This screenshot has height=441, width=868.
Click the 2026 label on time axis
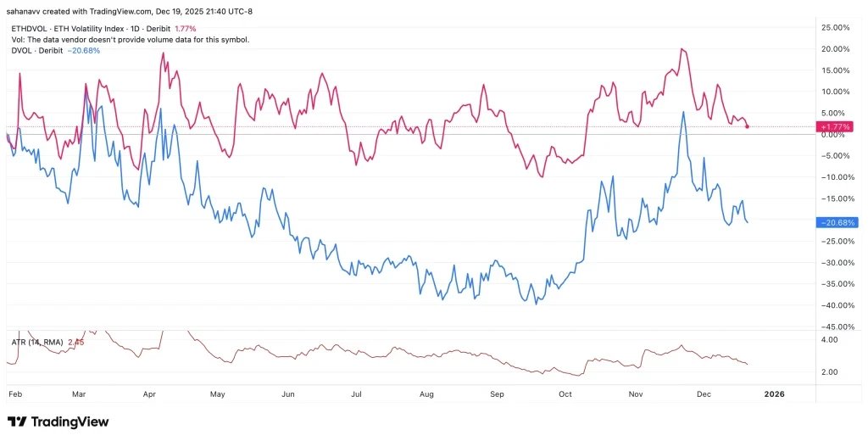pos(774,394)
